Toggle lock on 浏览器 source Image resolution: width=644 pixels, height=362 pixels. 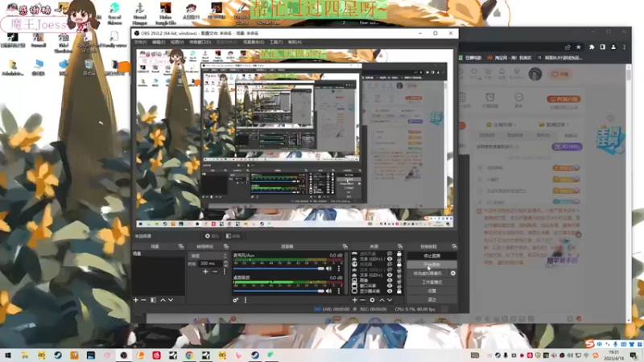tap(398, 265)
